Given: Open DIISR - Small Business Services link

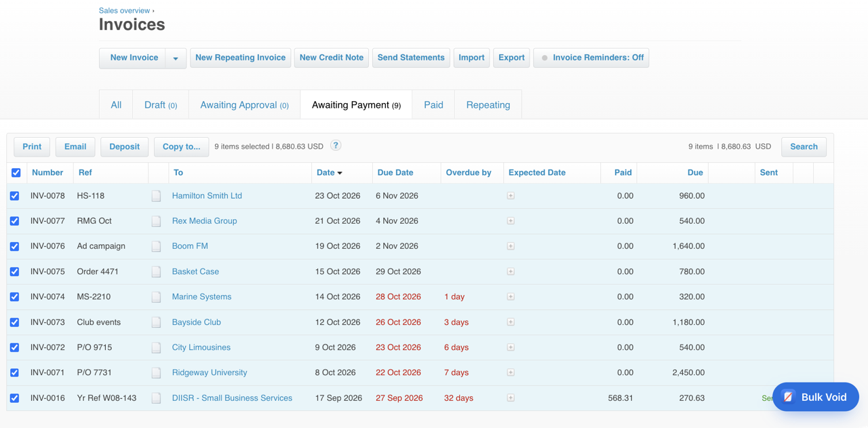Looking at the screenshot, I should (232, 397).
